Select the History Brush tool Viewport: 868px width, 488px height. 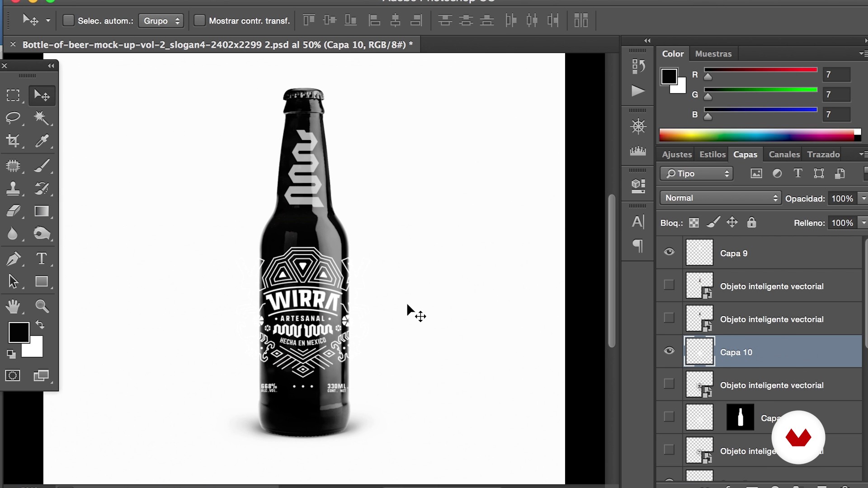tap(42, 188)
